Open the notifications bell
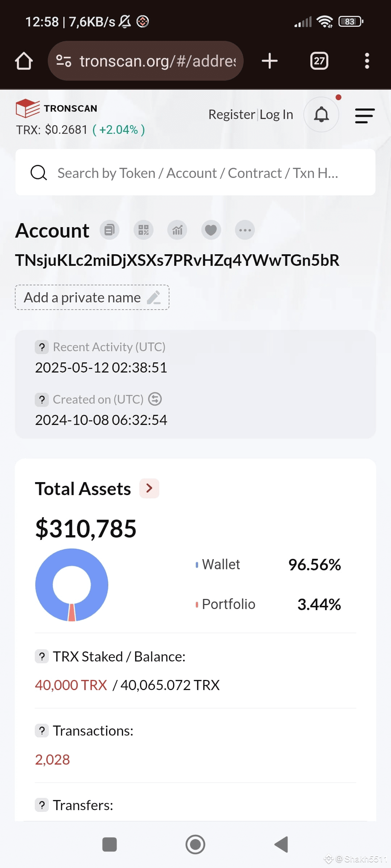The height and width of the screenshot is (868, 391). click(x=321, y=115)
